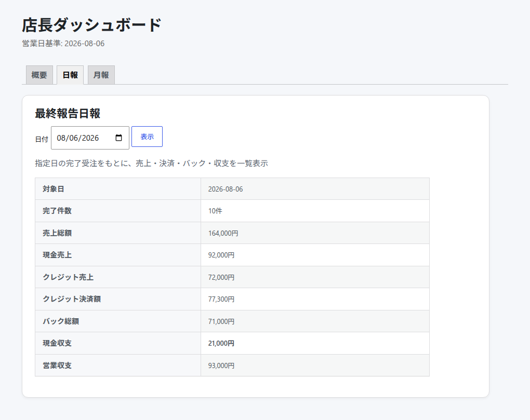The height and width of the screenshot is (420, 530).
Task: Open the 月報 tab
Action: pyautogui.click(x=101, y=75)
